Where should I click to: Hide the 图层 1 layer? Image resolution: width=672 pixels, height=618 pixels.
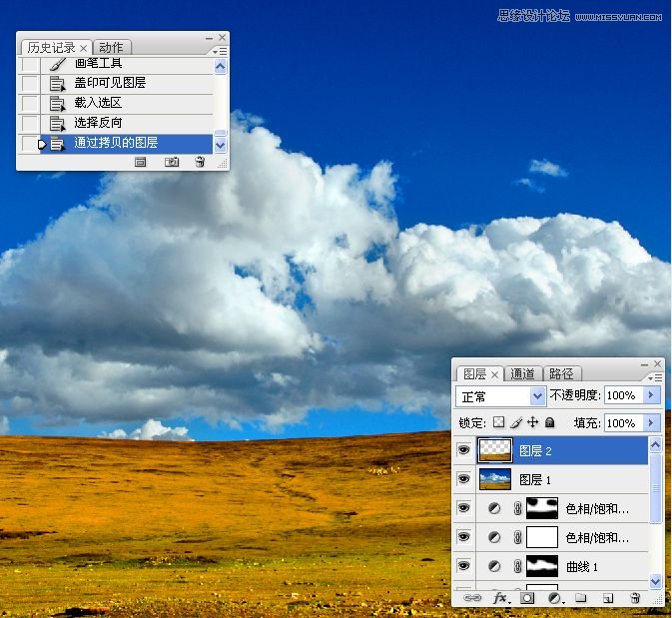coord(463,479)
